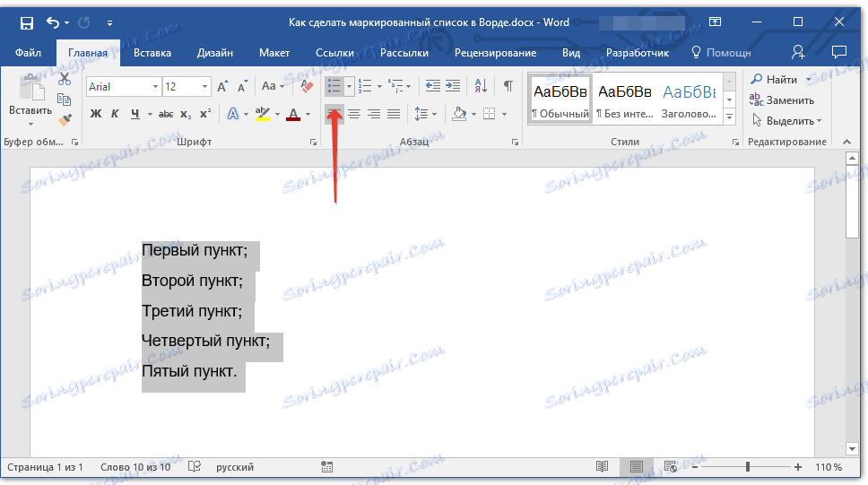Switch to the Макет tab
Screen dimensions: 868x485
click(274, 53)
